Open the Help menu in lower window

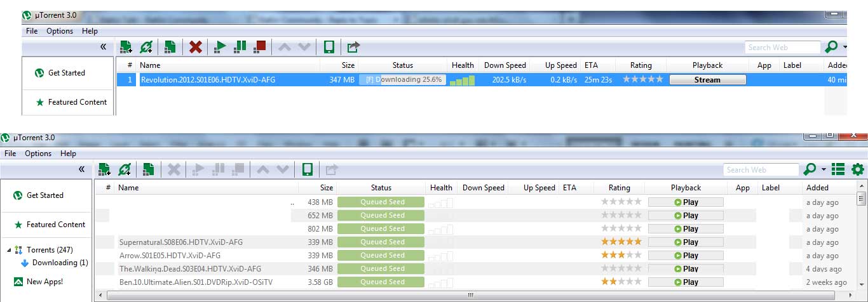click(x=68, y=154)
